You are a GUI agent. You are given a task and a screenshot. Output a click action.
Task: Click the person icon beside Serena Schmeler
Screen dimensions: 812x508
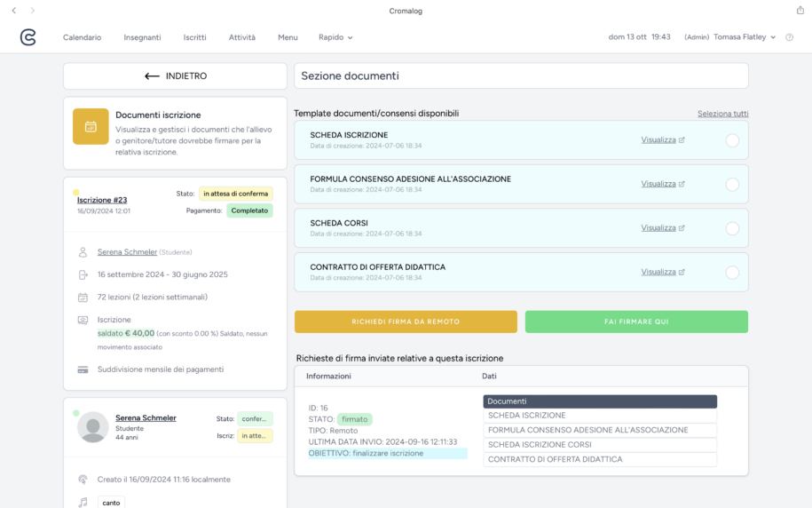pyautogui.click(x=83, y=252)
